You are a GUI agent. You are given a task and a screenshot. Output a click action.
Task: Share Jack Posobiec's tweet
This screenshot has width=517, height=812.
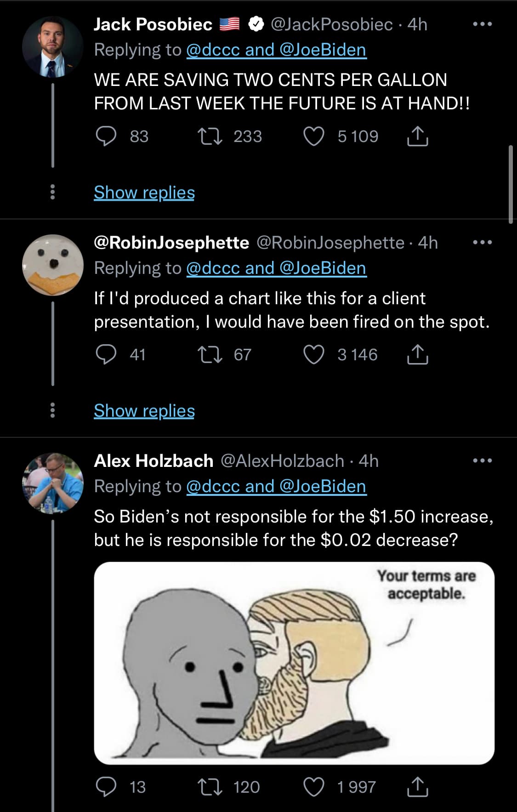[417, 136]
